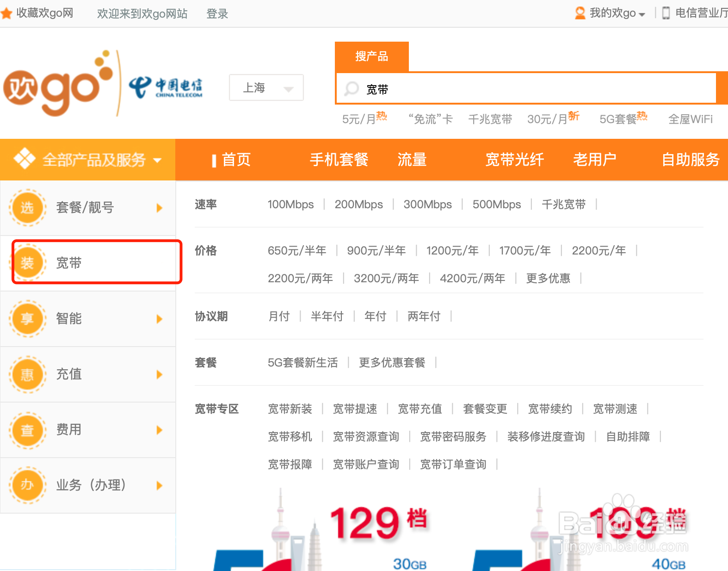728x571 pixels.
Task: Open the 自助服务 navigation tab
Action: tap(691, 160)
